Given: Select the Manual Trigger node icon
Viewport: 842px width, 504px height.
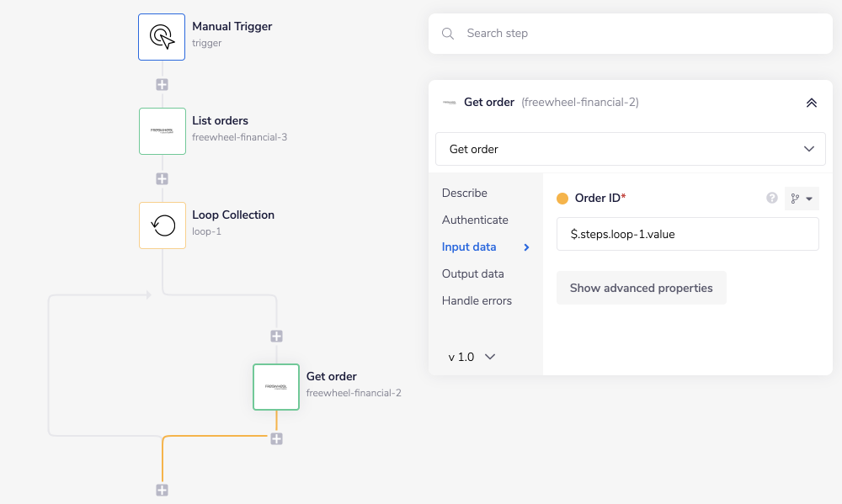Looking at the screenshot, I should click(x=162, y=37).
